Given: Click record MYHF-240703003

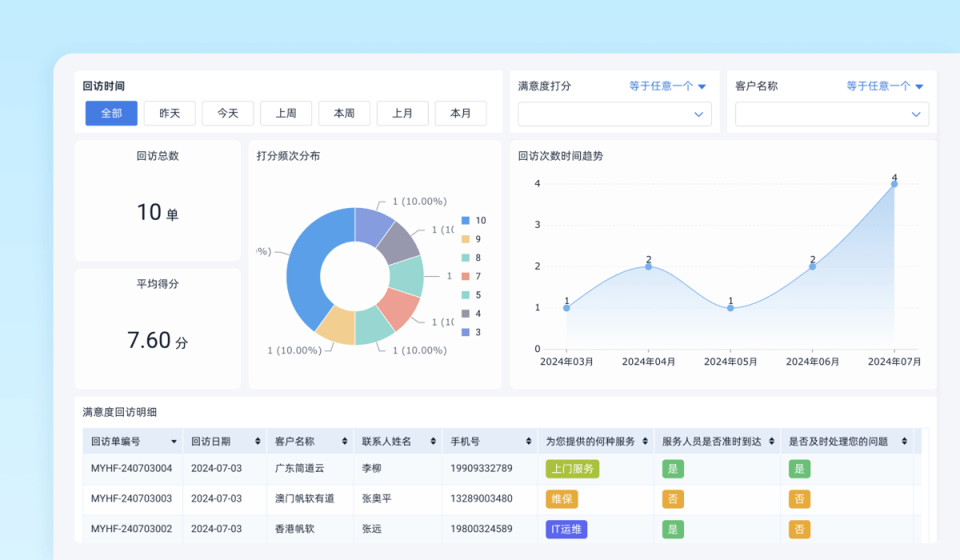Looking at the screenshot, I should coord(131,498).
